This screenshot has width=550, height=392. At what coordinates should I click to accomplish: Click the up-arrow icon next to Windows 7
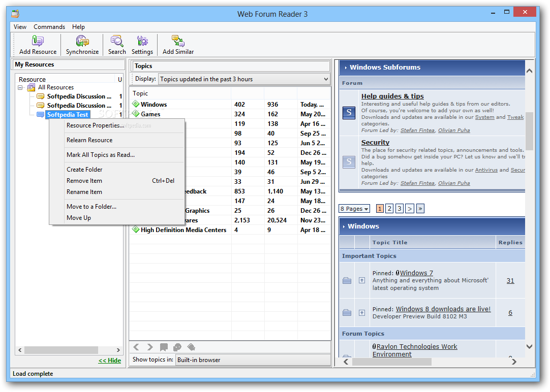[362, 280]
